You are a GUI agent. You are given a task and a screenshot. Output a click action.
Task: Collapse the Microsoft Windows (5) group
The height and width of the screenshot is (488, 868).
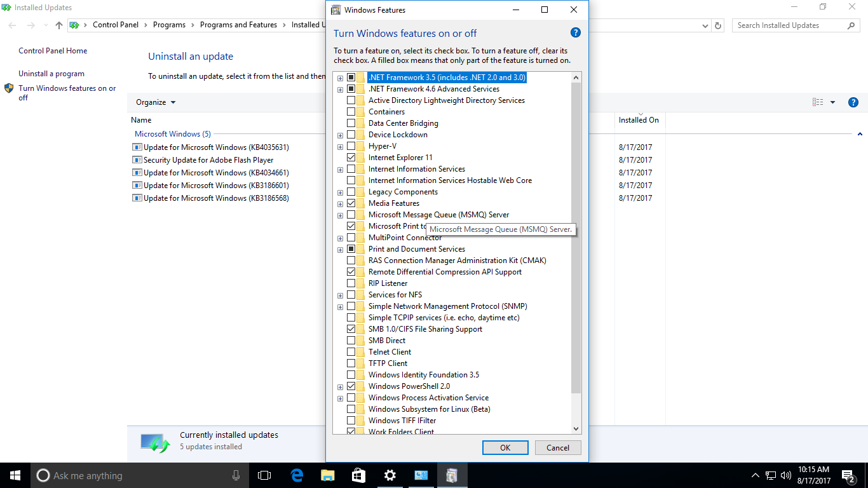click(x=860, y=134)
